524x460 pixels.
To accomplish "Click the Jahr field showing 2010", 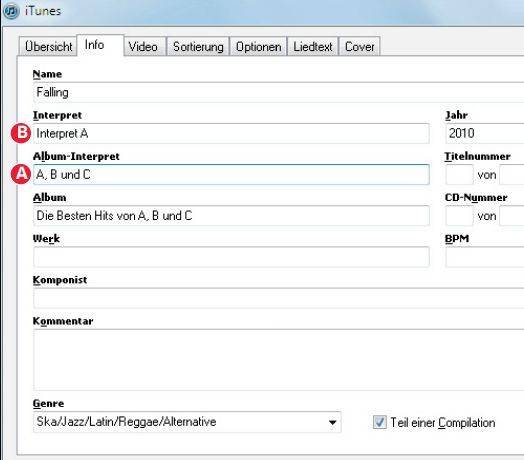I will 485,133.
